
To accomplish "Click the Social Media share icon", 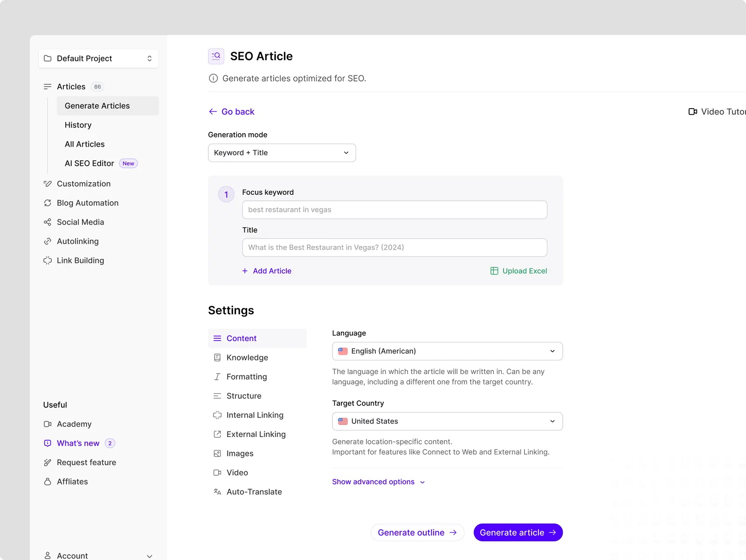I will pos(48,222).
